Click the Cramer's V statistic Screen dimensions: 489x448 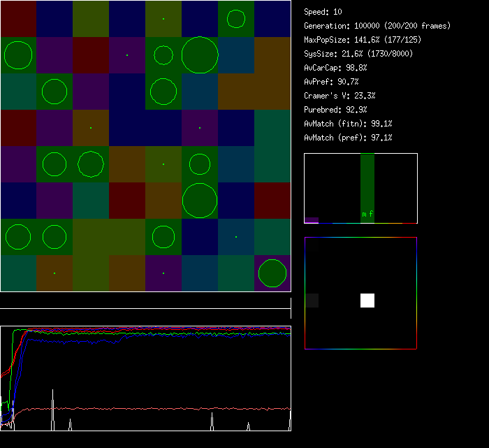[340, 96]
